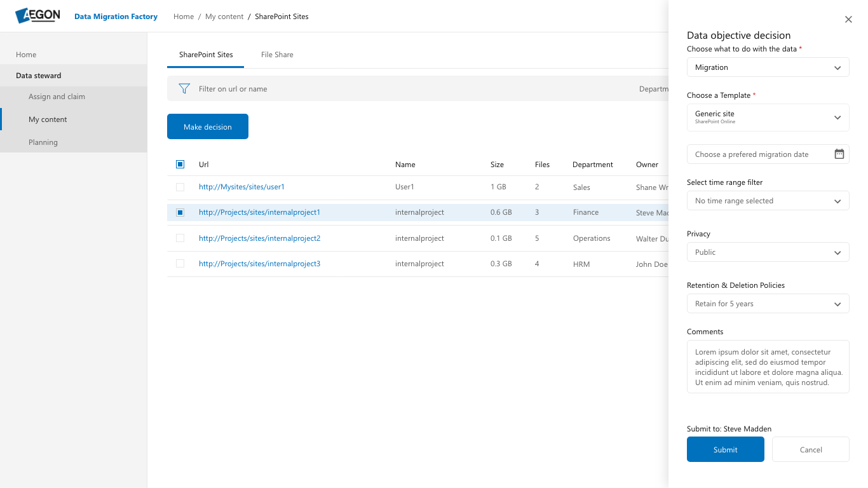Open the Projects/sites/internalproject3 link
Viewport: 868px width, 488px height.
[x=259, y=264]
